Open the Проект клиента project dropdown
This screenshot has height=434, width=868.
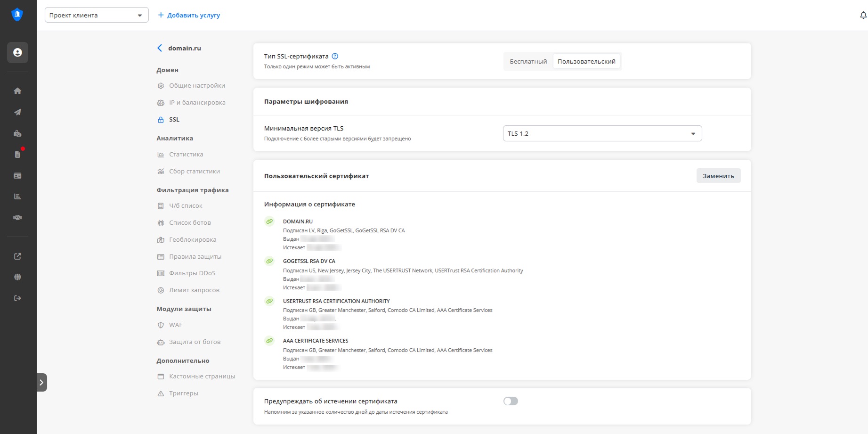97,15
